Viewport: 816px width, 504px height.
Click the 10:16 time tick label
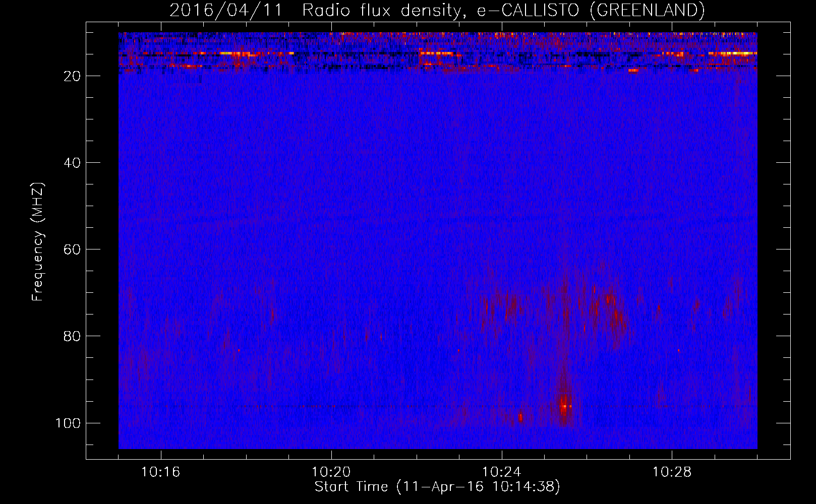161,472
